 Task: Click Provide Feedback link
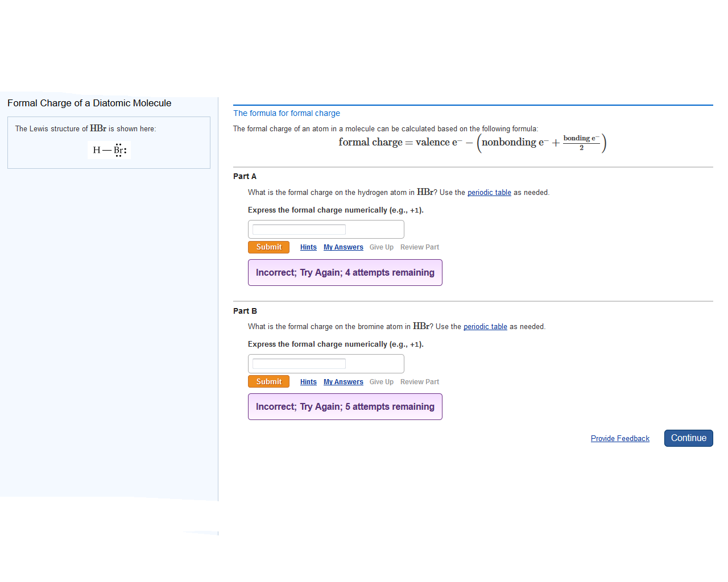tap(620, 438)
